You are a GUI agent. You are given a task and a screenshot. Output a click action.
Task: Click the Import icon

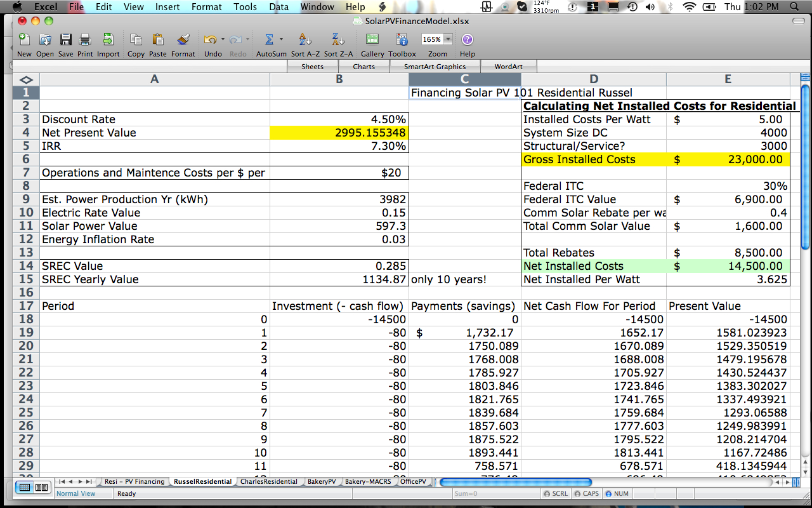(108, 40)
